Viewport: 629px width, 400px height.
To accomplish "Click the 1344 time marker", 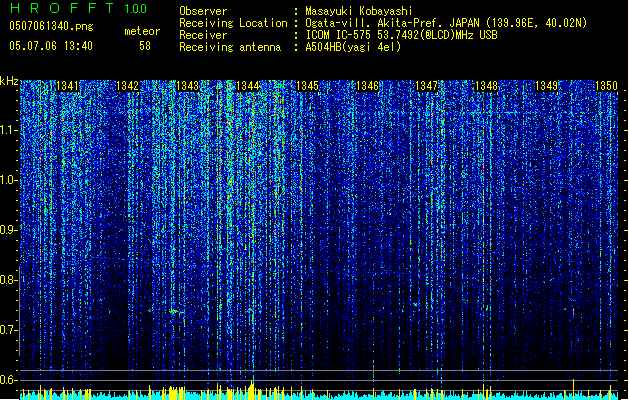I will point(248,85).
